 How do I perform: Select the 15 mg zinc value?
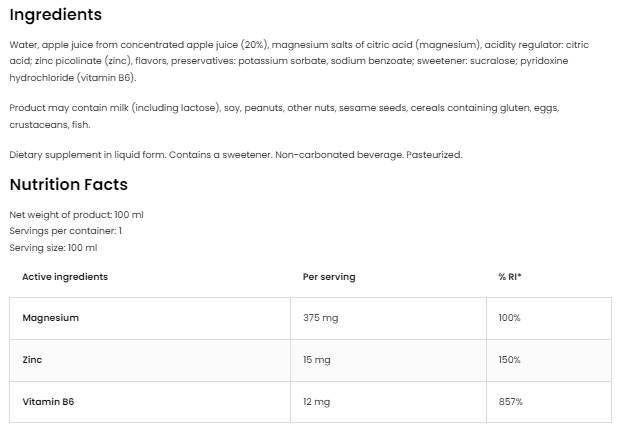click(316, 359)
